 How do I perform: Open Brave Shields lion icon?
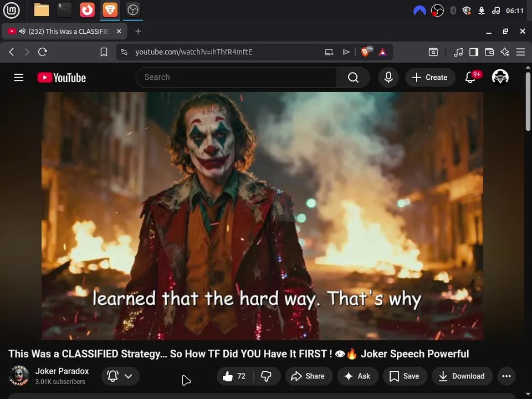point(366,52)
